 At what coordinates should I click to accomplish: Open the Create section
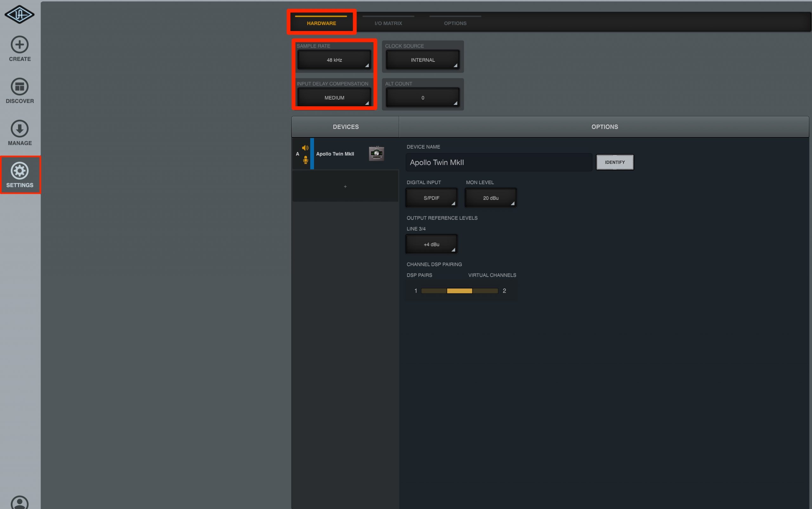20,49
